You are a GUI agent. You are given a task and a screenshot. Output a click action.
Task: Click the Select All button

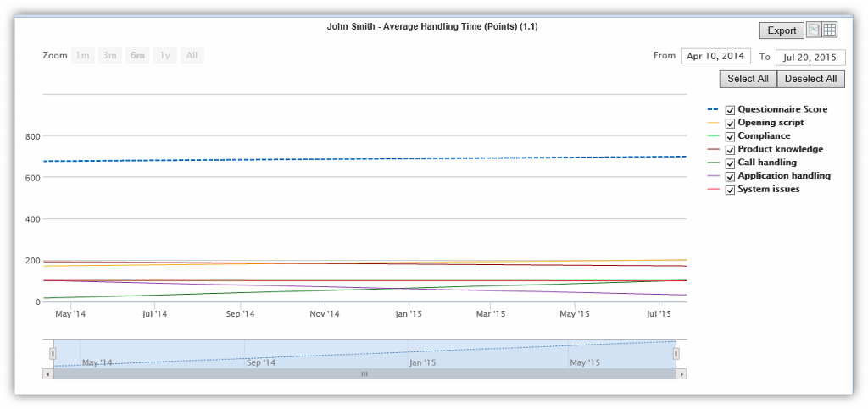pos(748,79)
